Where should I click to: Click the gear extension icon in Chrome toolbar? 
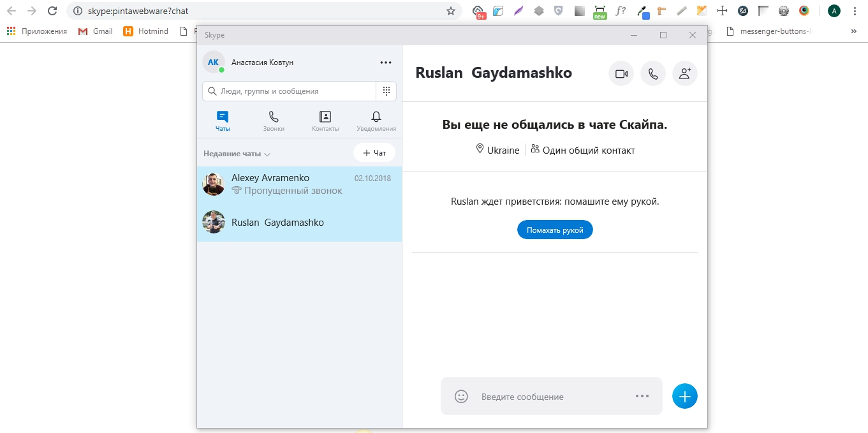[784, 11]
